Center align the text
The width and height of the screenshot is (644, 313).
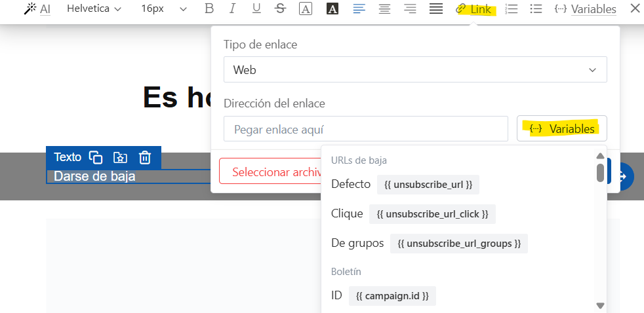[x=384, y=9]
